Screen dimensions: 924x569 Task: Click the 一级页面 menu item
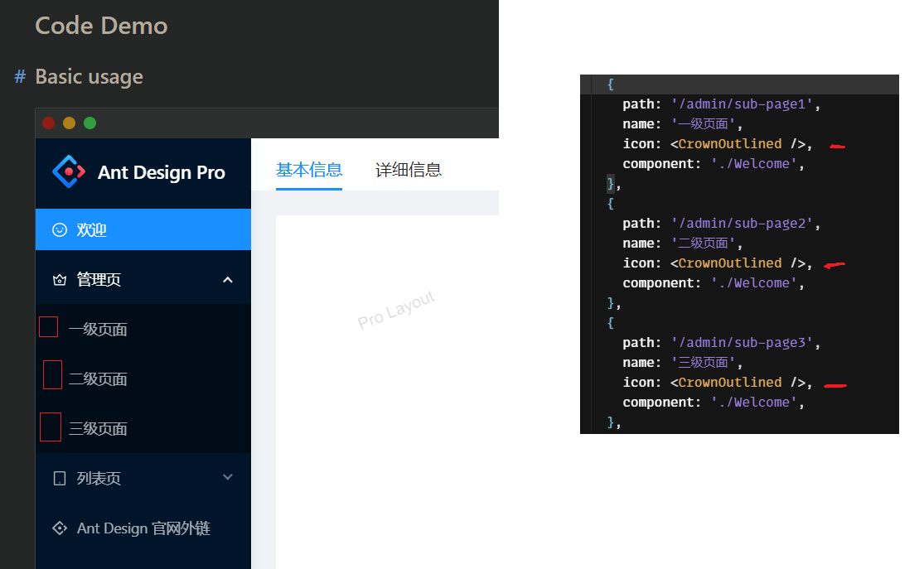[x=99, y=328]
